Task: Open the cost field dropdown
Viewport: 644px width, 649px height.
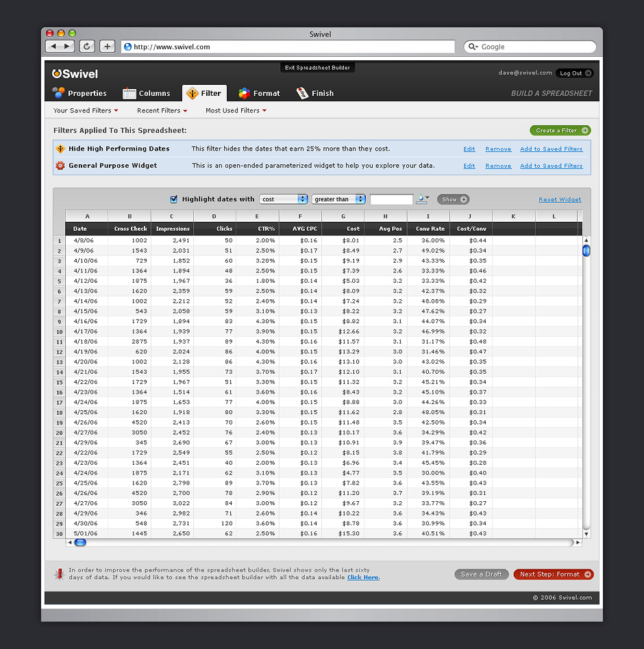Action: click(284, 199)
